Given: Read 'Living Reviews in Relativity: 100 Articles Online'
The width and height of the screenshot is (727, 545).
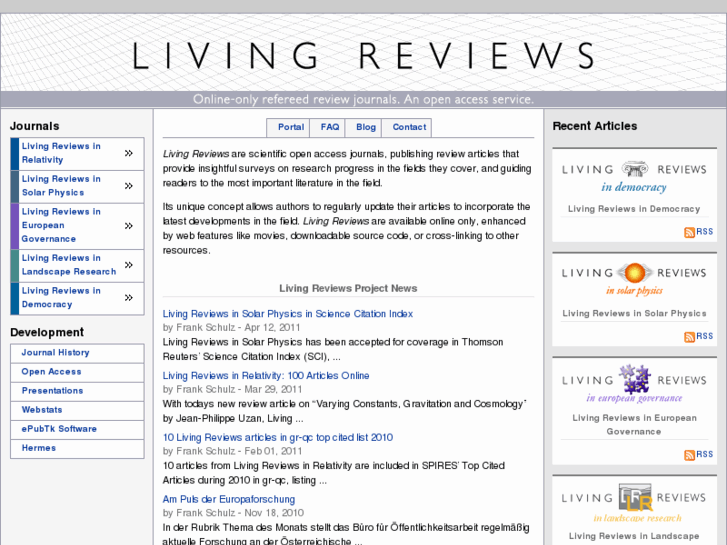Looking at the screenshot, I should coord(266,376).
